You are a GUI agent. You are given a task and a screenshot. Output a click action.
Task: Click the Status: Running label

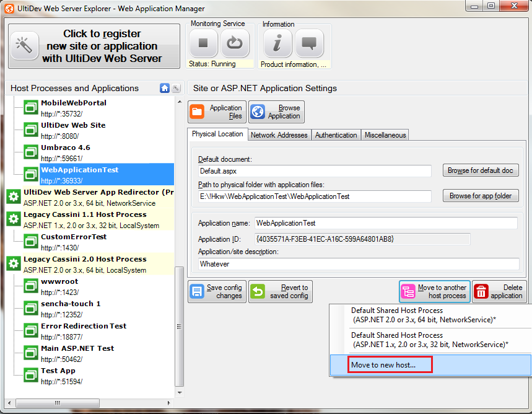coord(212,64)
